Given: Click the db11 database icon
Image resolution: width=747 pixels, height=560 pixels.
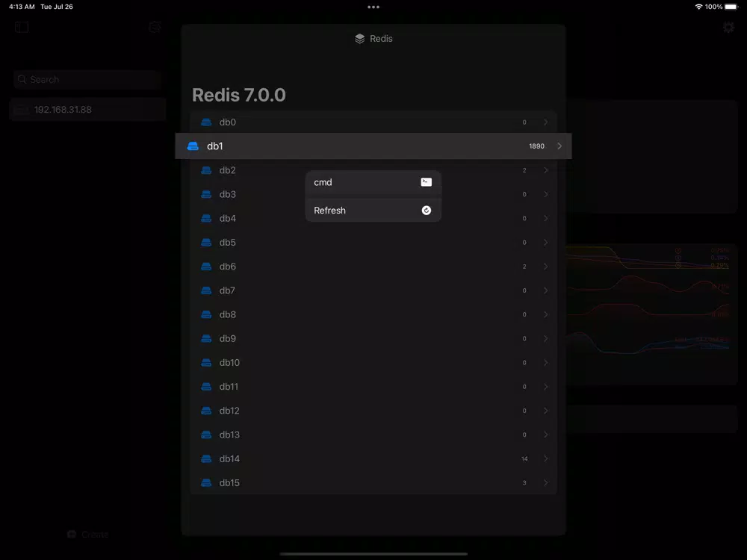Looking at the screenshot, I should (x=206, y=387).
